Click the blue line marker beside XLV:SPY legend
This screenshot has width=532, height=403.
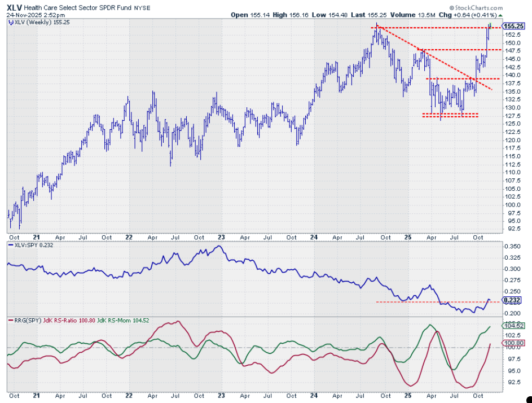point(10,246)
